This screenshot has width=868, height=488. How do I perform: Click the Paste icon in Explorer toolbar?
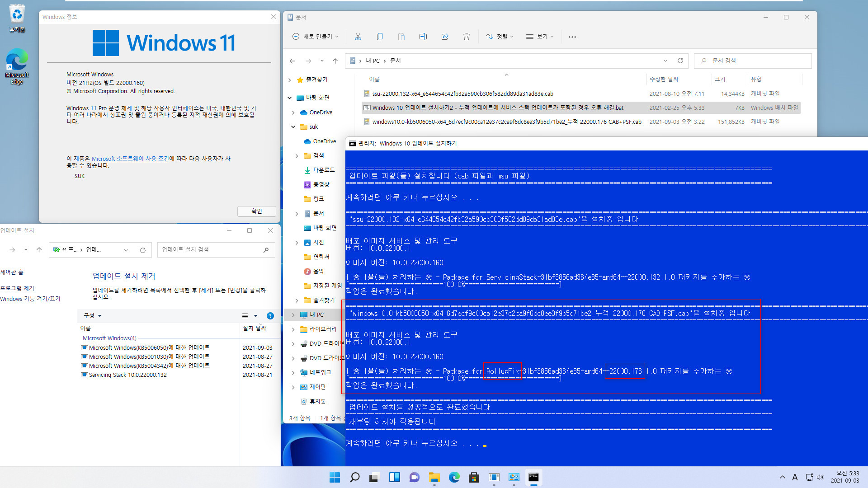pyautogui.click(x=401, y=37)
